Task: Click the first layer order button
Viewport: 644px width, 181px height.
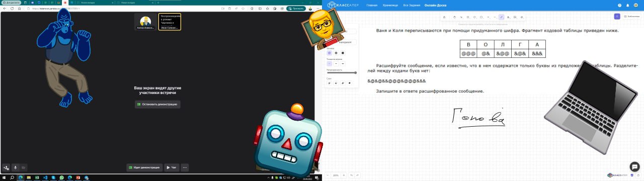Action: [329, 83]
